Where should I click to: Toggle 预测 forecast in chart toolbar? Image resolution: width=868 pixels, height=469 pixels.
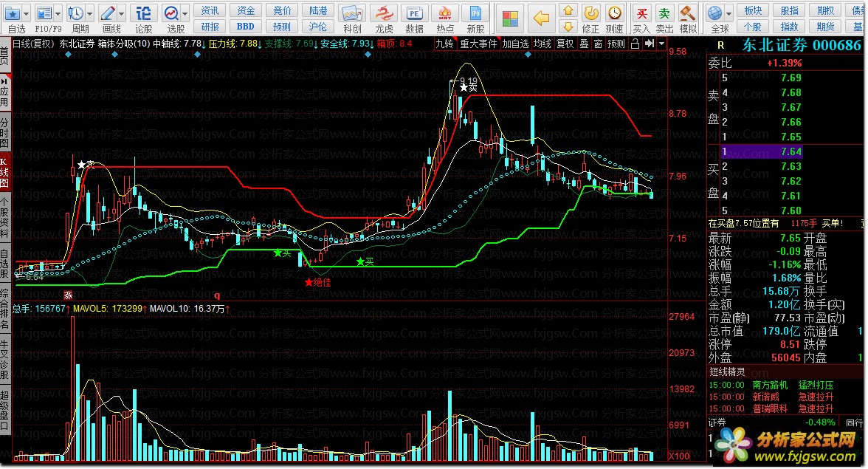(616, 44)
